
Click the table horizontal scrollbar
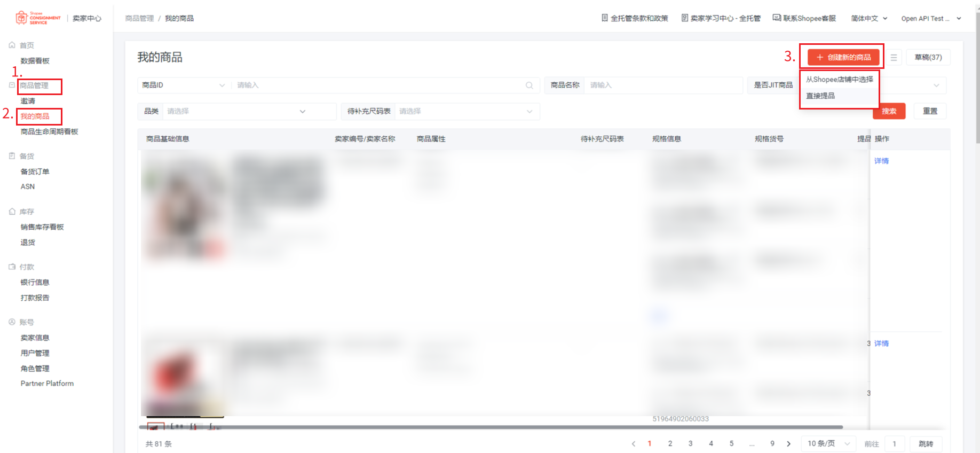coord(491,427)
